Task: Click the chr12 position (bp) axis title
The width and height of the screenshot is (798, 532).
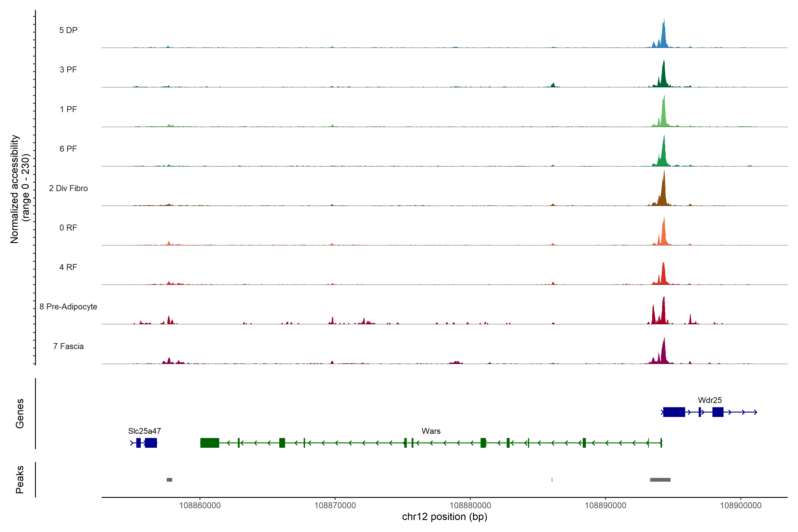Action: pos(444,517)
